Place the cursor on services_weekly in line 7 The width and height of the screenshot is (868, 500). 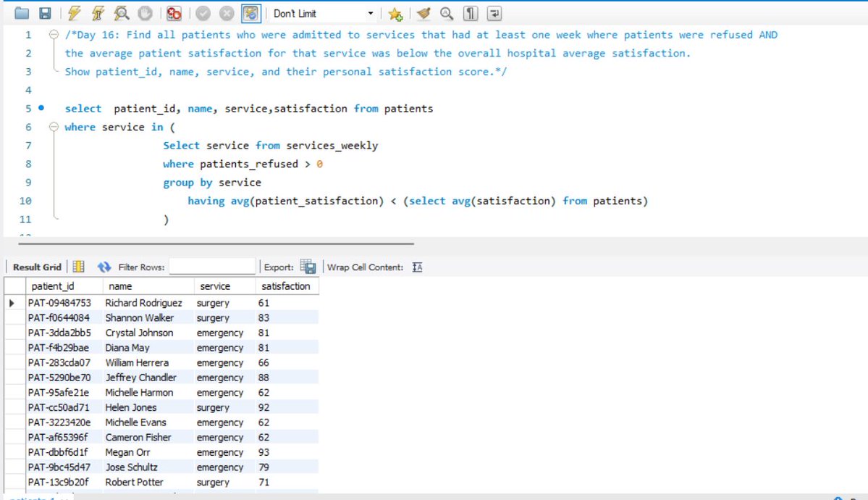[332, 146]
